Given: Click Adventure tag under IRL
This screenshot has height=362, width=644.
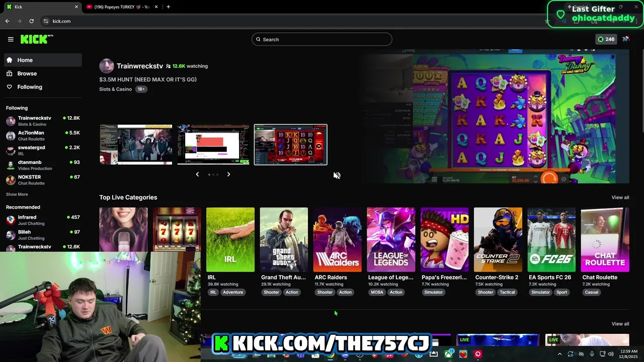Looking at the screenshot, I should pyautogui.click(x=233, y=292).
